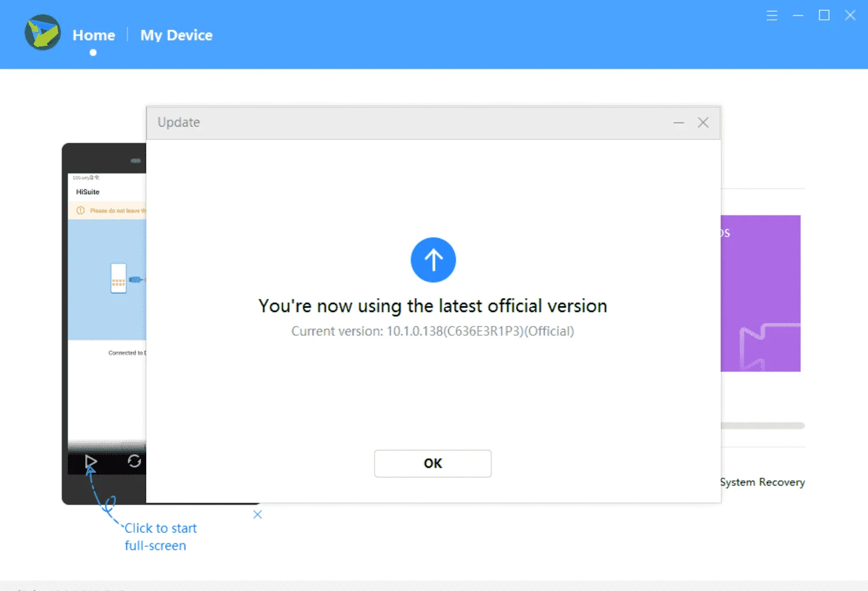Screen dimensions: 868x591
Task: Click the progress bar near System Recovery
Action: 762,426
